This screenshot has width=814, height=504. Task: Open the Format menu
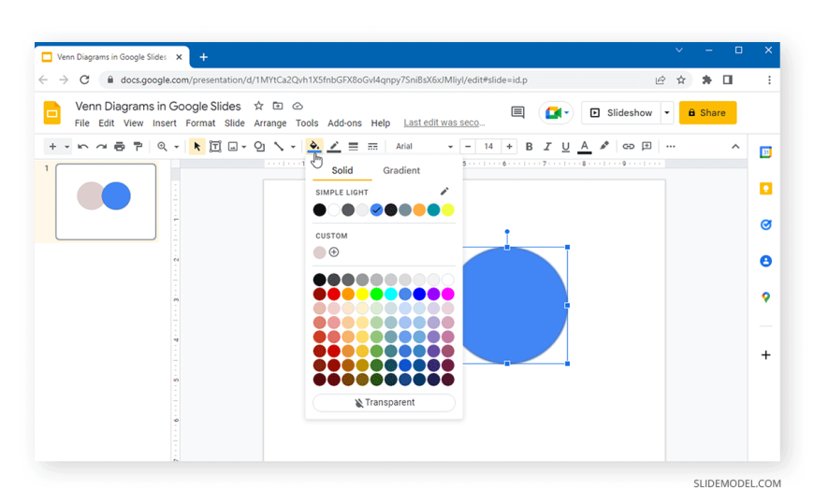(200, 123)
